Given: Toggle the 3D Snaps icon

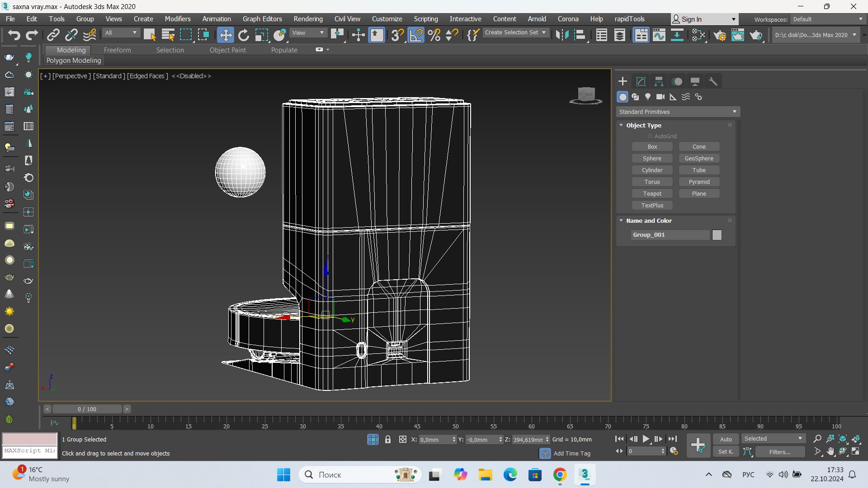Looking at the screenshot, I should pyautogui.click(x=397, y=35).
